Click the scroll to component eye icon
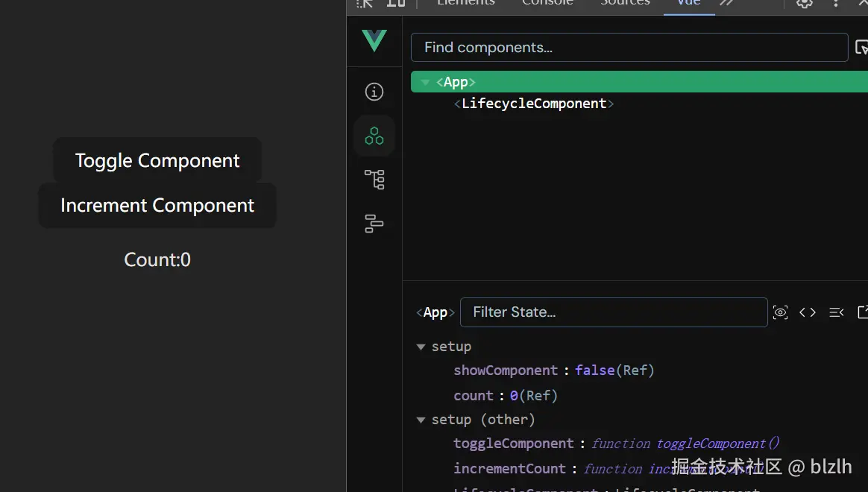The width and height of the screenshot is (868, 492). click(780, 312)
